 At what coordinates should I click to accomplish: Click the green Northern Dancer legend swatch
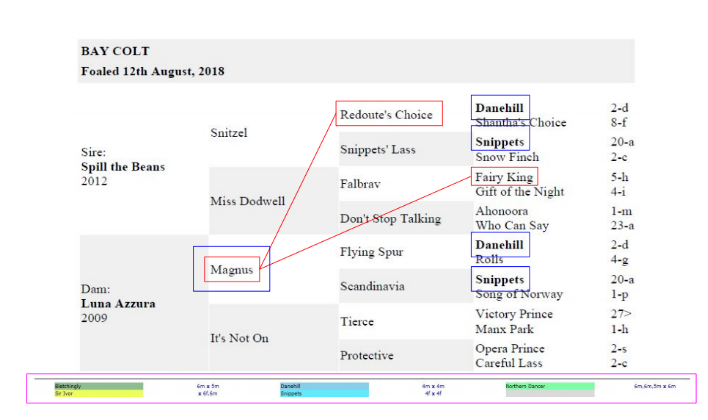click(x=549, y=385)
